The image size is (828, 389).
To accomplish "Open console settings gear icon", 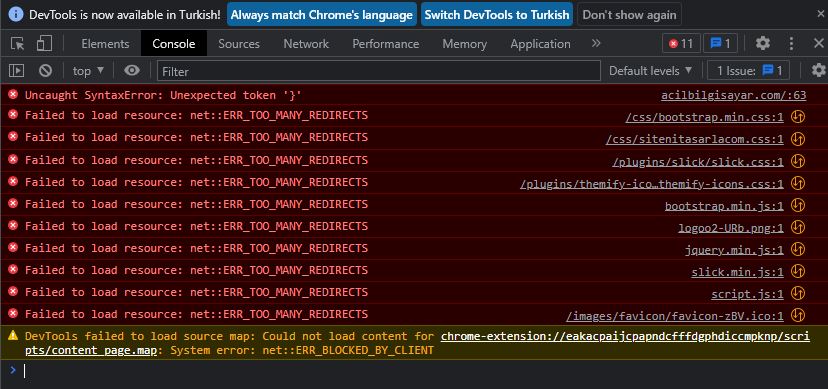I will (x=818, y=70).
